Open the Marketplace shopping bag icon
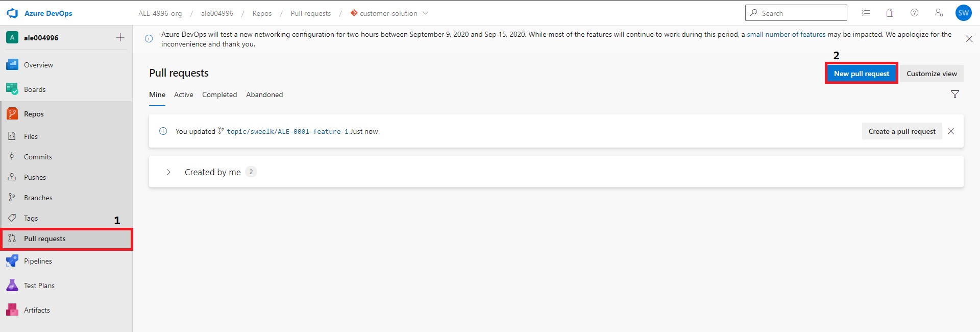 tap(890, 13)
